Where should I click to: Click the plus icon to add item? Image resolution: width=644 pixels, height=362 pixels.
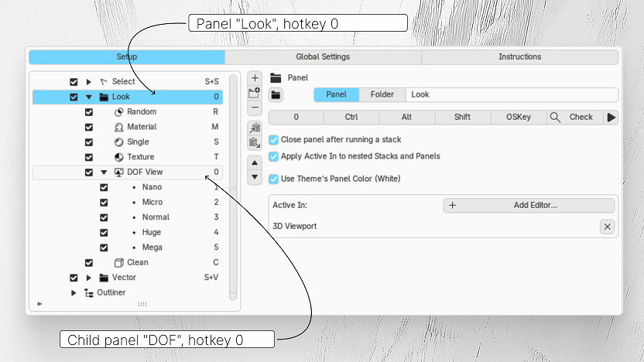255,78
